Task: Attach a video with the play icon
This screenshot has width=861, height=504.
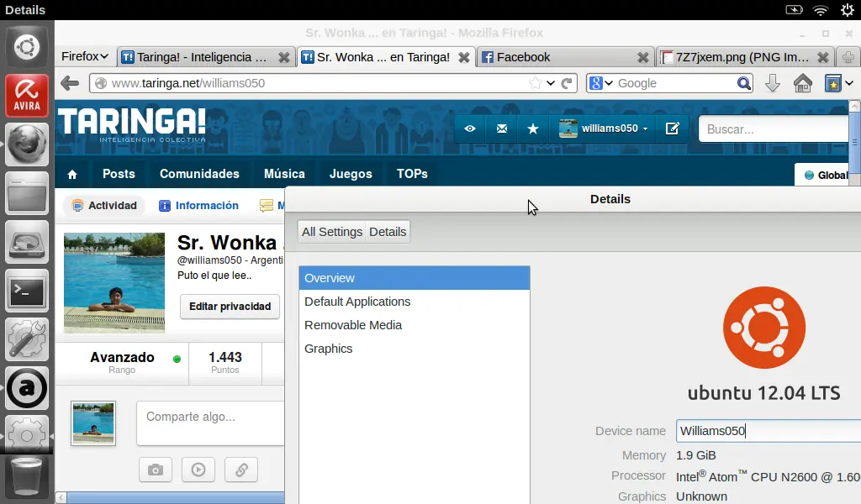Action: point(198,470)
